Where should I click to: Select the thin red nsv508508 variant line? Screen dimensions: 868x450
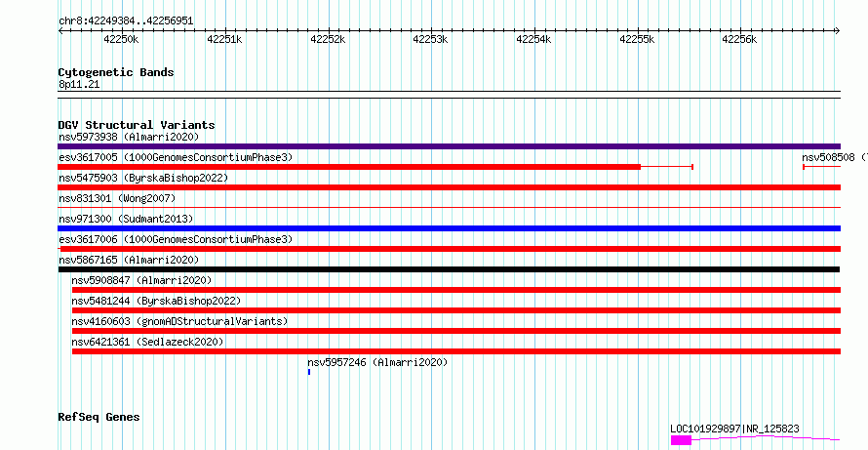821,167
